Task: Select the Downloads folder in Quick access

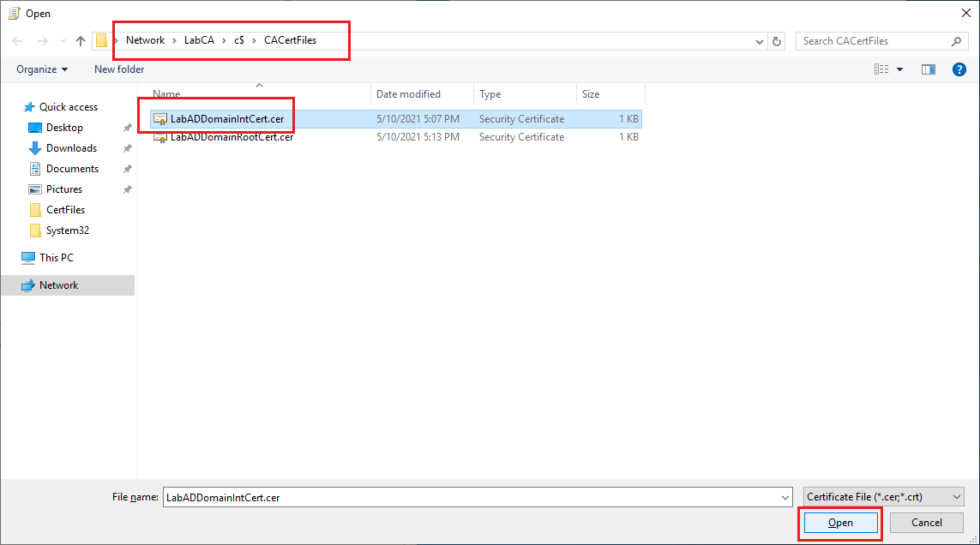Action: [x=71, y=148]
